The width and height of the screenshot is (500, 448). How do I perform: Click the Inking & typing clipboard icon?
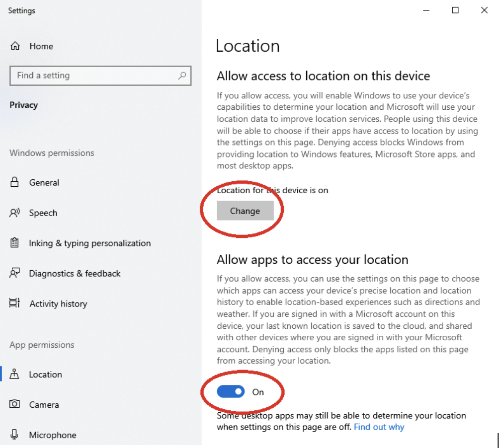point(15,243)
